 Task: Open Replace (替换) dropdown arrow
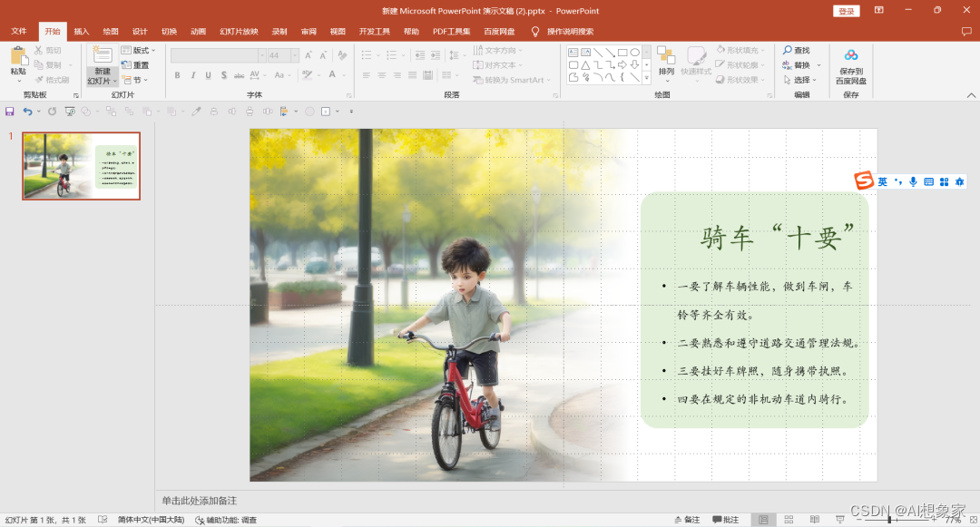818,65
